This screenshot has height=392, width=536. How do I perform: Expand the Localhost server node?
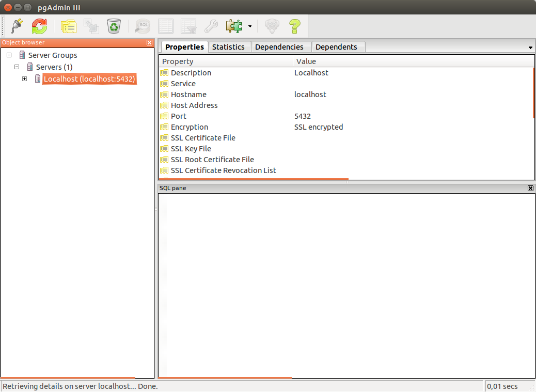click(25, 79)
